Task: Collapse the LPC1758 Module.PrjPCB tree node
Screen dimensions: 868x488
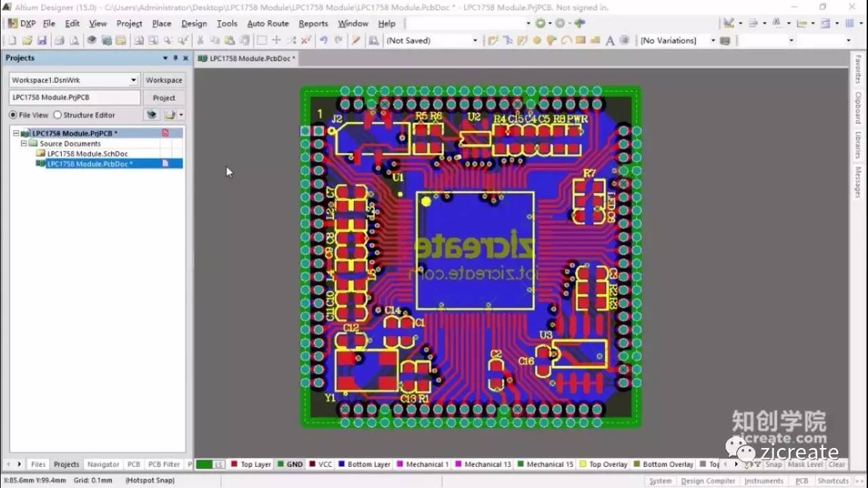Action: point(16,134)
